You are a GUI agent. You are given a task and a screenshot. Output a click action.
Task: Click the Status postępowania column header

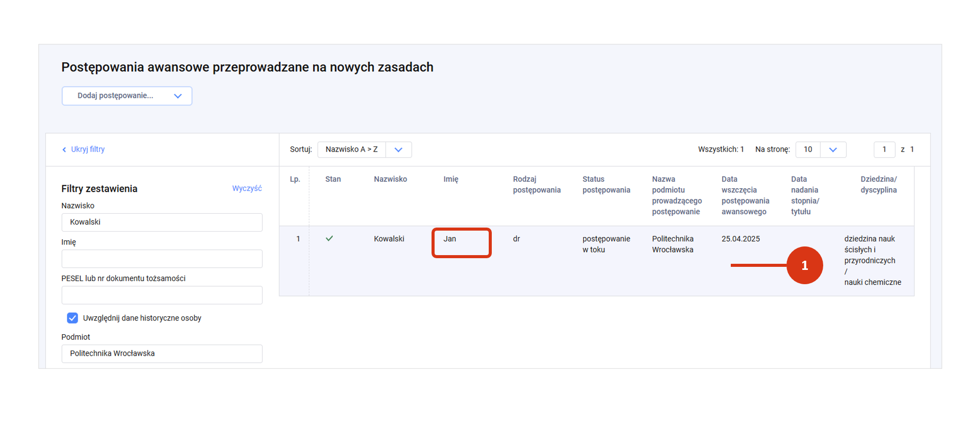click(606, 185)
